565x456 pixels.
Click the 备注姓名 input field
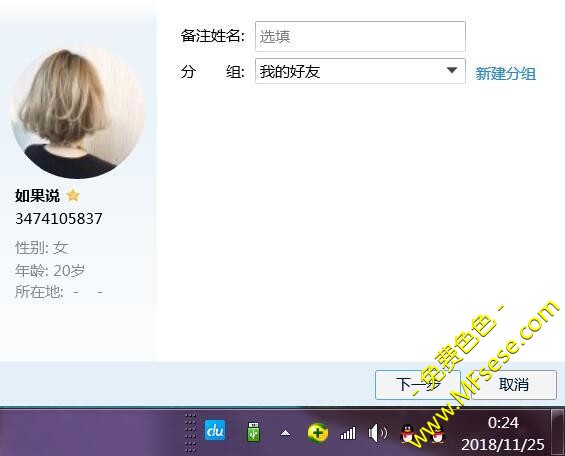[360, 36]
